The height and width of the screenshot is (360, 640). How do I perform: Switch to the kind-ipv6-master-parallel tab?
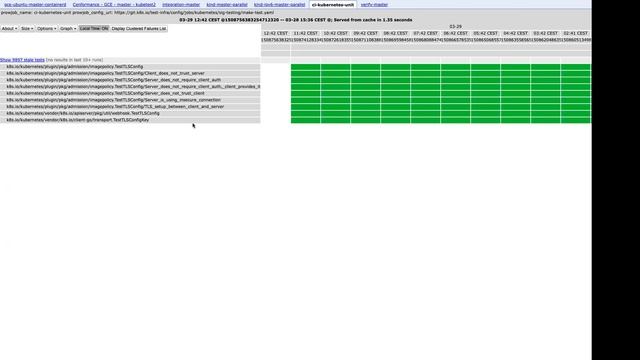[279, 4]
